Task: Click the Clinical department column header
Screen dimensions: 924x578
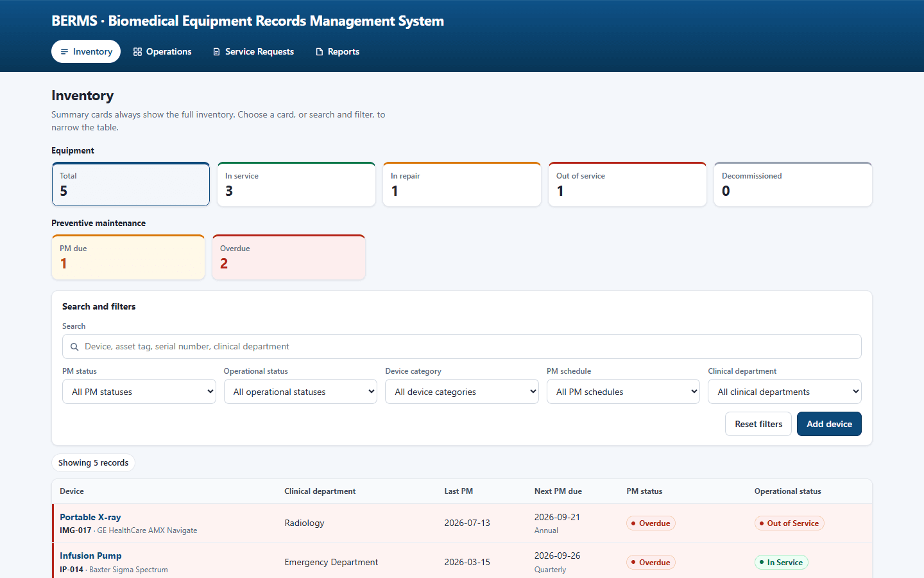Action: click(320, 491)
